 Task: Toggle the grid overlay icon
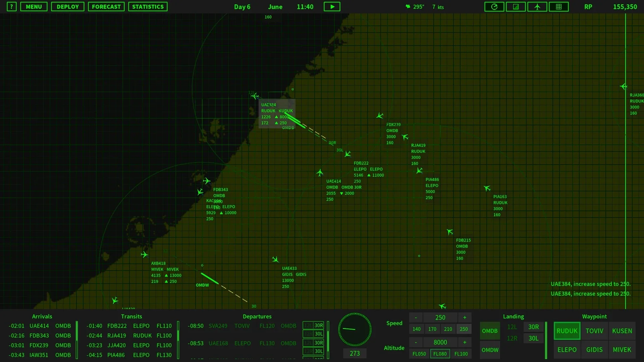click(558, 7)
